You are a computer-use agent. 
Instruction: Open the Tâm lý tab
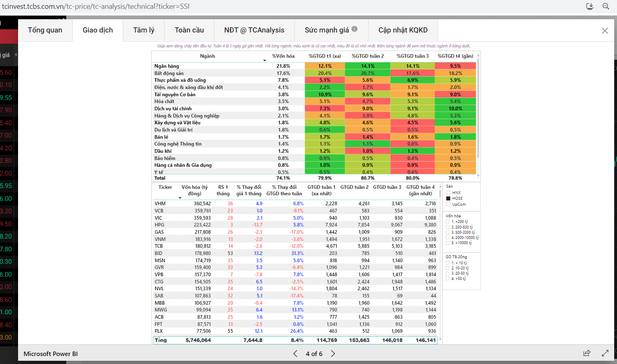143,30
